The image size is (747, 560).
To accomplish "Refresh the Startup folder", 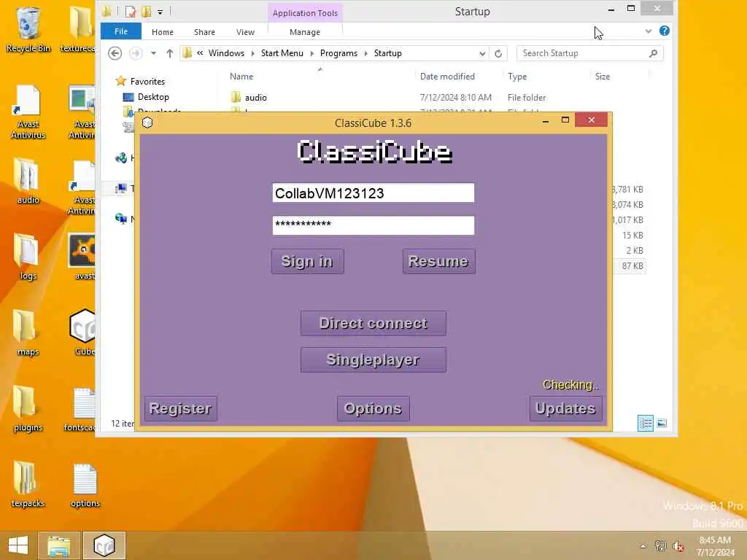I will click(x=498, y=53).
